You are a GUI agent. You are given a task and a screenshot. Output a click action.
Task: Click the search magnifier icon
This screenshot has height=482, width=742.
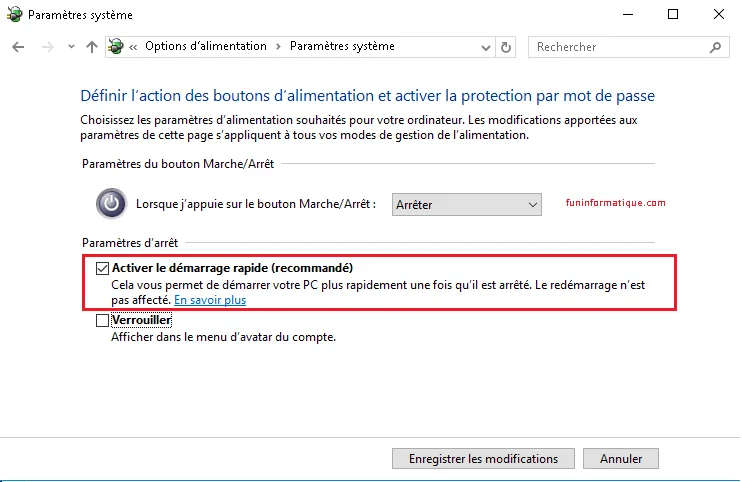tap(715, 47)
